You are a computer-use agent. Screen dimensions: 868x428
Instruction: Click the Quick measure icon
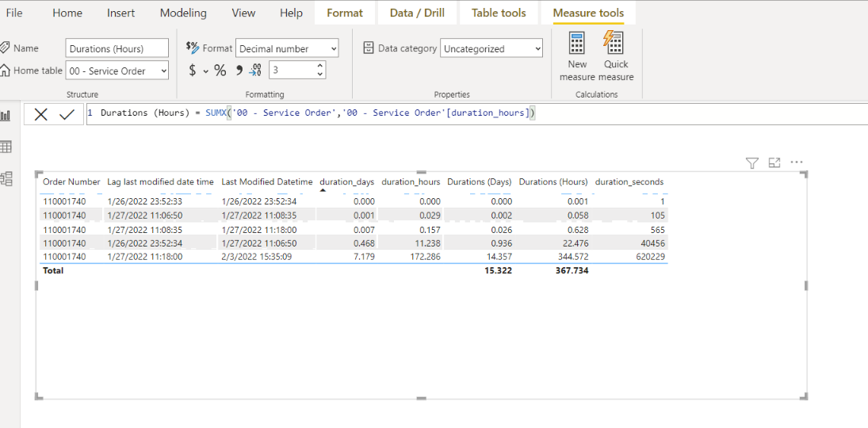pos(614,43)
